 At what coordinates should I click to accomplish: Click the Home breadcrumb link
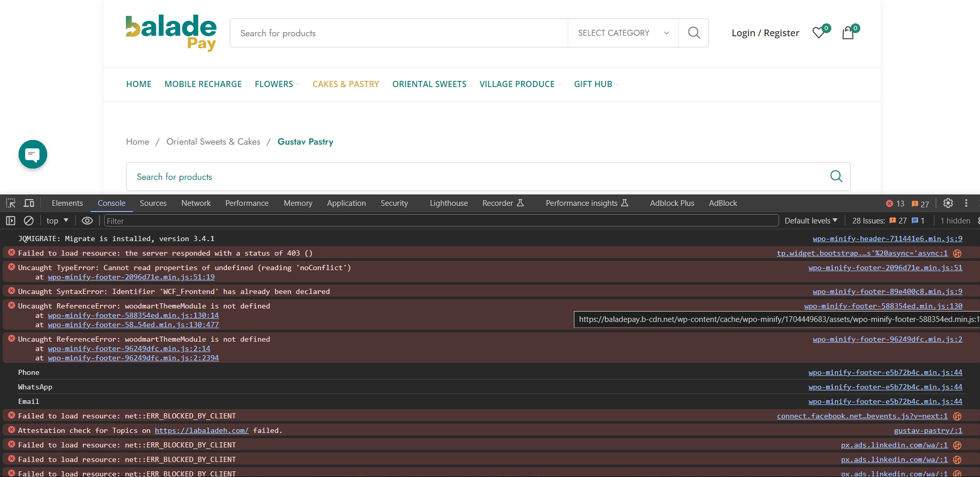click(x=137, y=142)
